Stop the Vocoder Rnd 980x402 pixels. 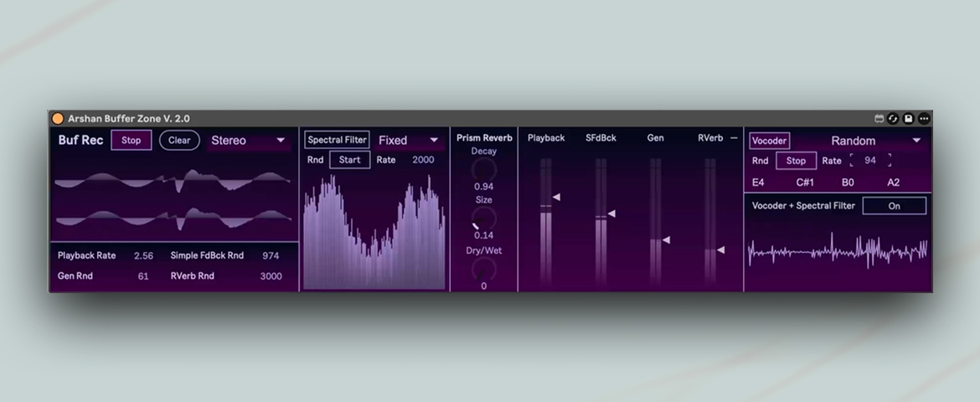(796, 161)
